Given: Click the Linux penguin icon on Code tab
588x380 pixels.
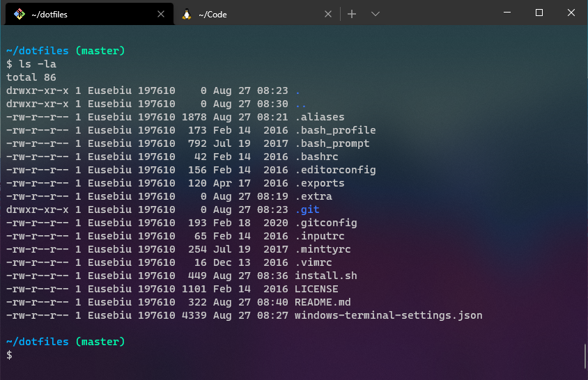Looking at the screenshot, I should click(187, 14).
